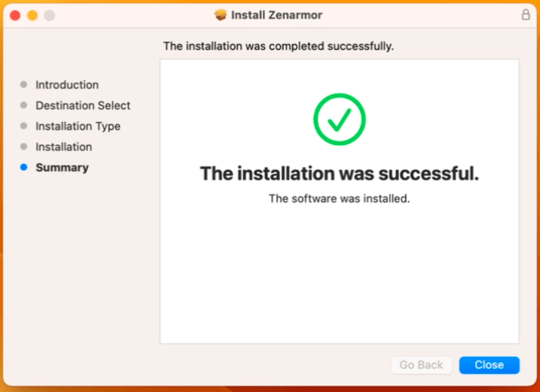Click the blue bullet beside Summary
Image resolution: width=540 pixels, height=392 pixels.
(x=24, y=168)
